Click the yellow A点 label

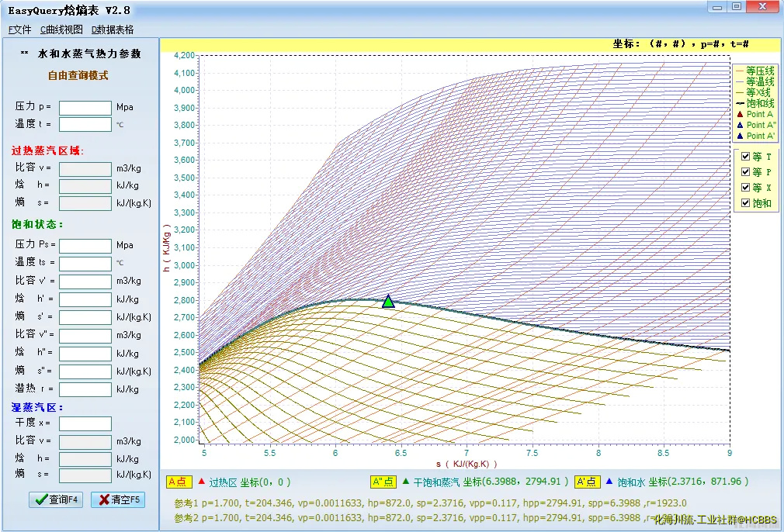click(179, 482)
